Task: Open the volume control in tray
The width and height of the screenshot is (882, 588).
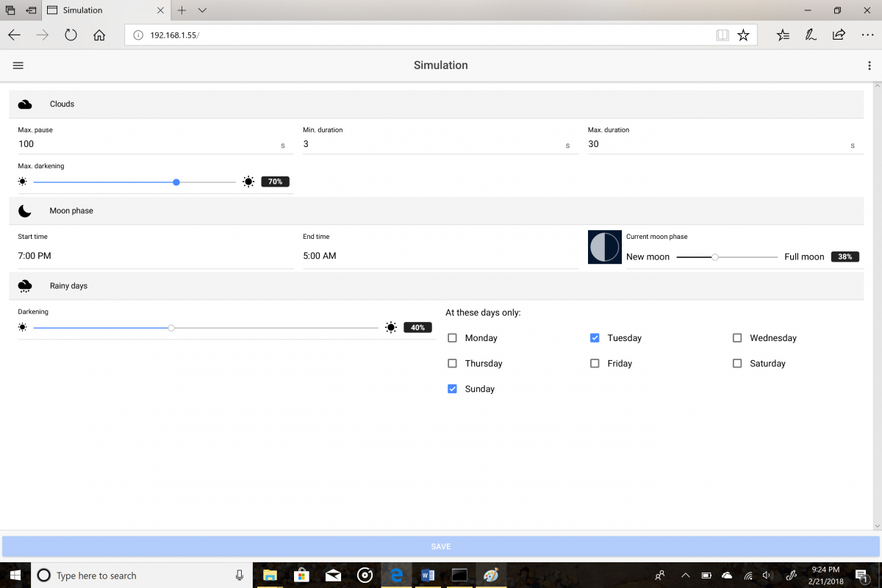Action: 768,576
